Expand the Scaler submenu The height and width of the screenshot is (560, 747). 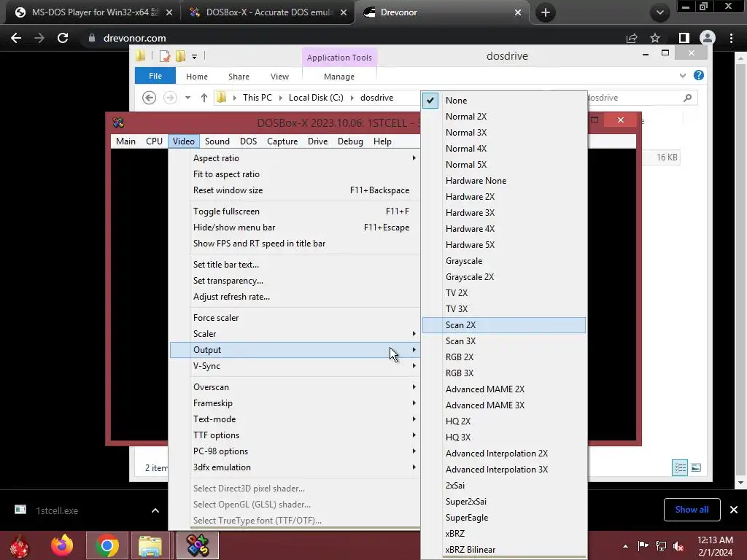pos(295,334)
